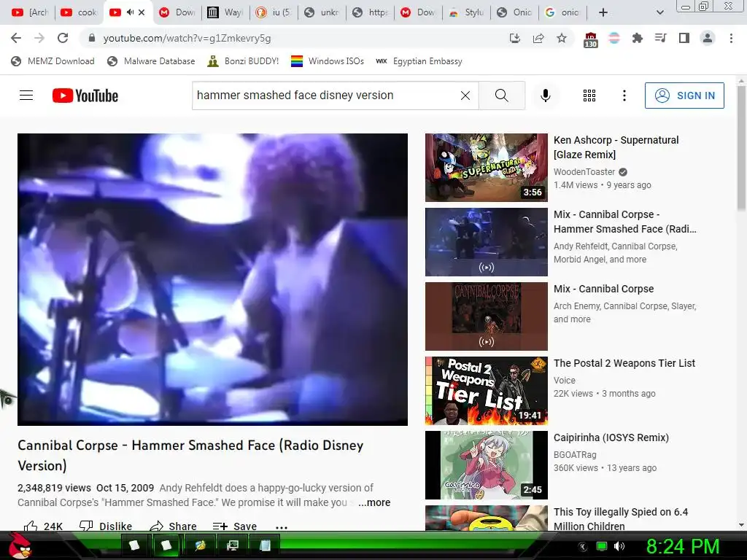Toggle the browser side panel

coord(684,38)
